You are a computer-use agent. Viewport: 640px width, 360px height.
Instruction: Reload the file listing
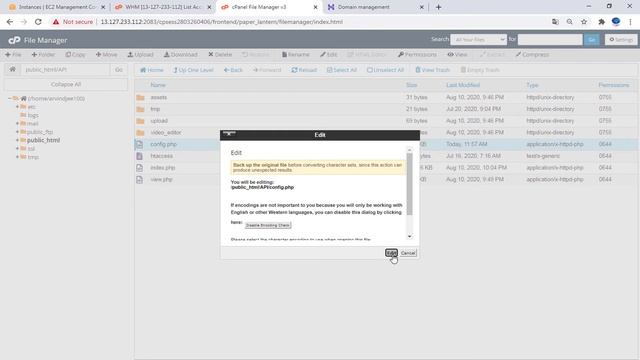click(x=304, y=70)
